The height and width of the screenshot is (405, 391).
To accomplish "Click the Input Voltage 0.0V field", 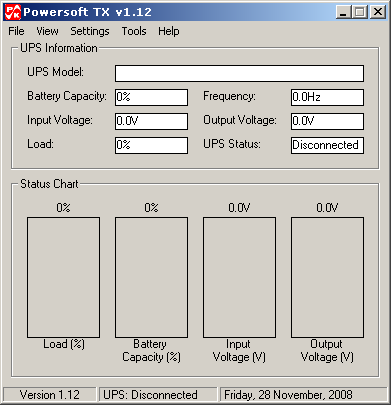I will (x=151, y=121).
